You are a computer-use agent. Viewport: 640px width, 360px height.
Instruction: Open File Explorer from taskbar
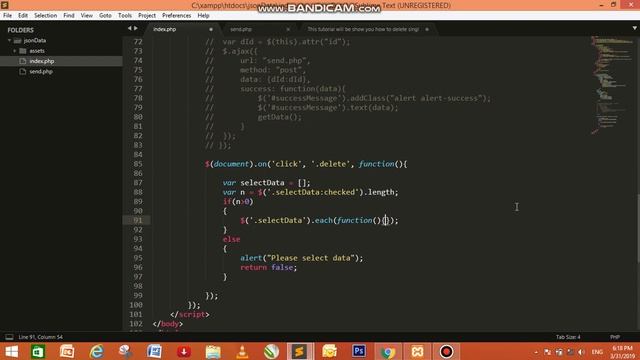point(213,351)
